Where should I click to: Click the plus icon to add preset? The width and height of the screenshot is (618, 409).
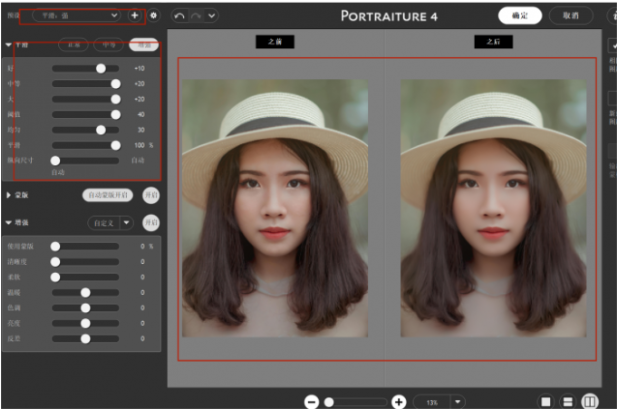(x=134, y=16)
